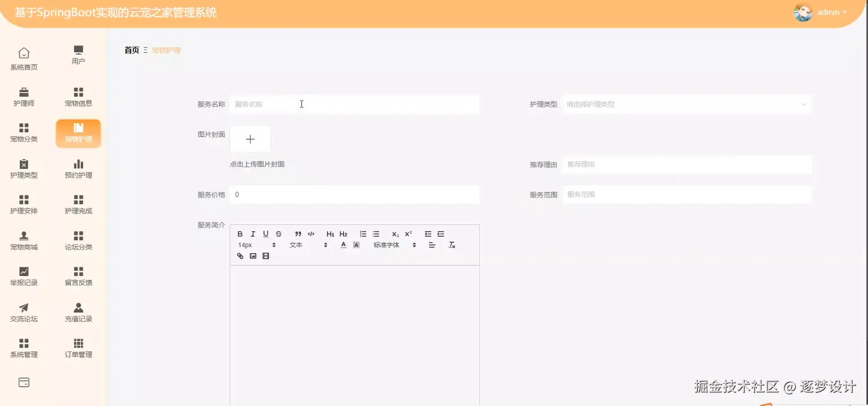Select the highlighted 宠物护理 sidebar item
The width and height of the screenshot is (868, 406).
pos(78,133)
